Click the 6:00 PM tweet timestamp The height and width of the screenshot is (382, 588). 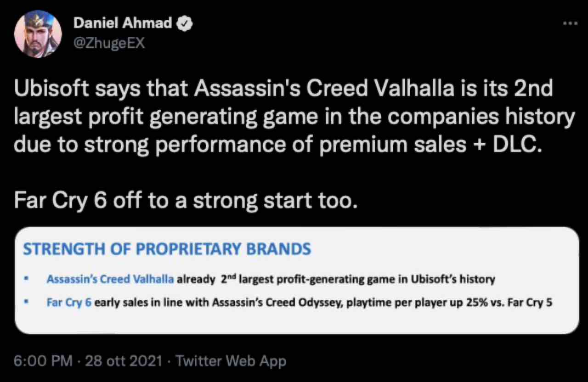(43, 361)
